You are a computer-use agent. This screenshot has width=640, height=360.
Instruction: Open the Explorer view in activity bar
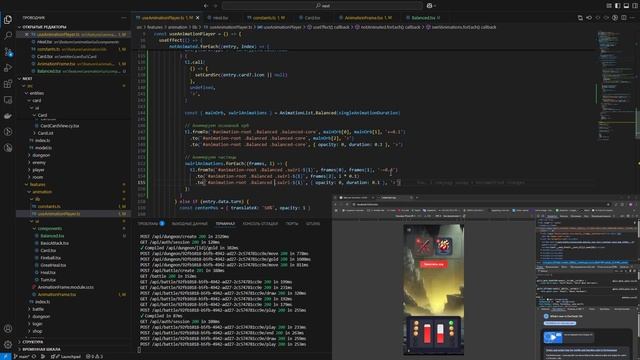coord(8,19)
